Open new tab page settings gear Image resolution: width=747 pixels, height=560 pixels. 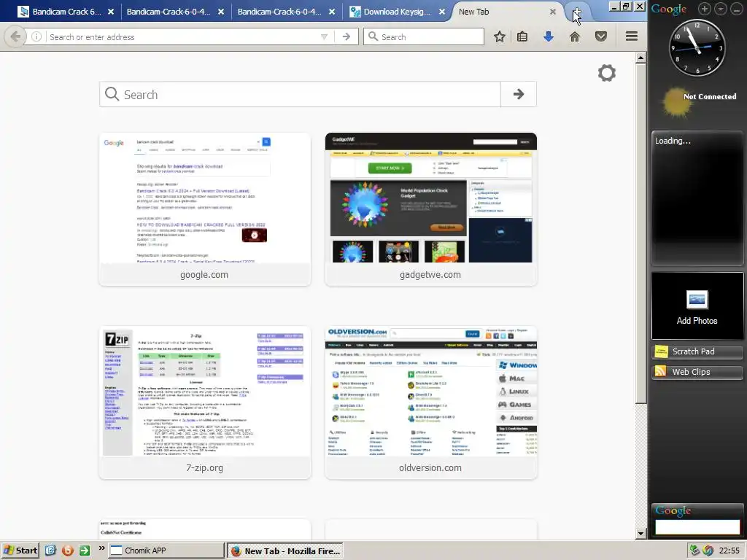click(607, 73)
